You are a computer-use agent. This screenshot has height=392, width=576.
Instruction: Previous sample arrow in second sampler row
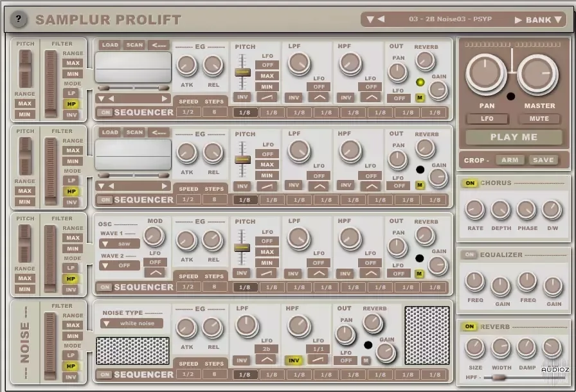111,186
